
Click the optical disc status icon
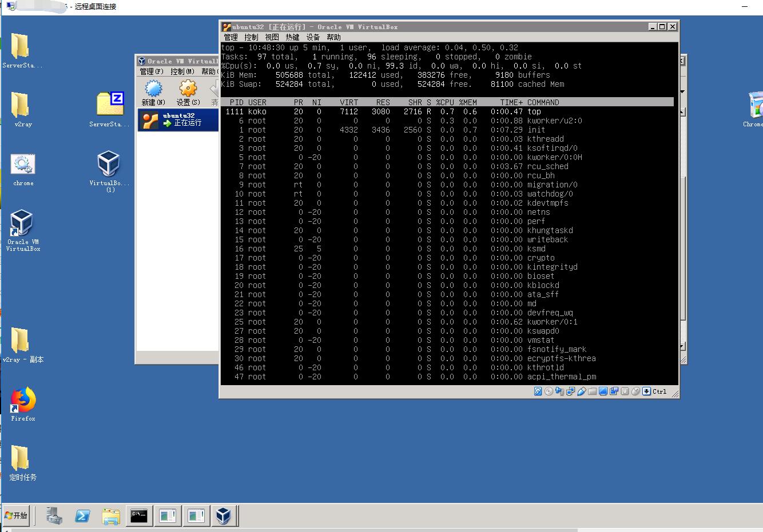point(549,391)
